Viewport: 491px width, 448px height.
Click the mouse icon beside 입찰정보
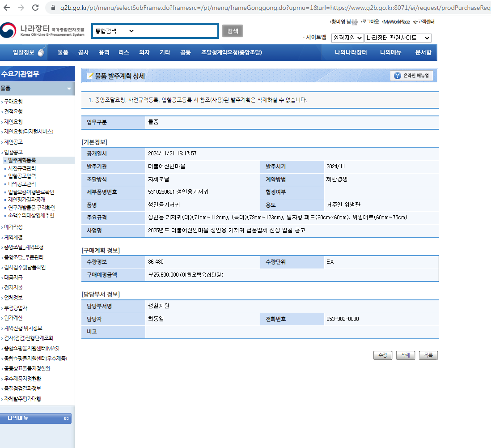tap(41, 52)
